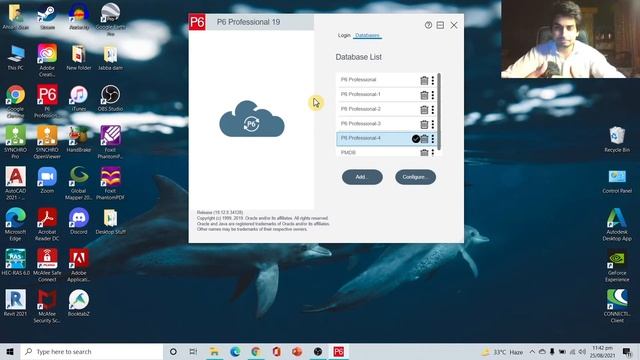Click the taskbar search box

tap(91, 351)
